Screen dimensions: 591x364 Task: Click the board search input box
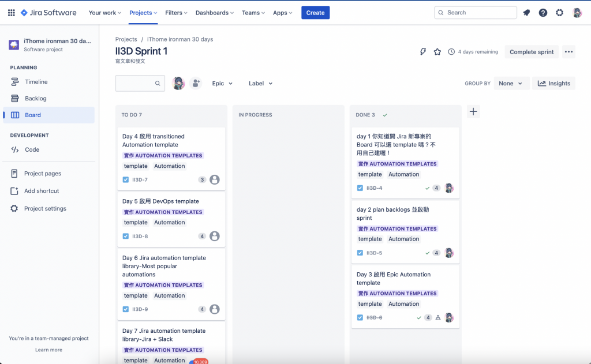tap(140, 83)
